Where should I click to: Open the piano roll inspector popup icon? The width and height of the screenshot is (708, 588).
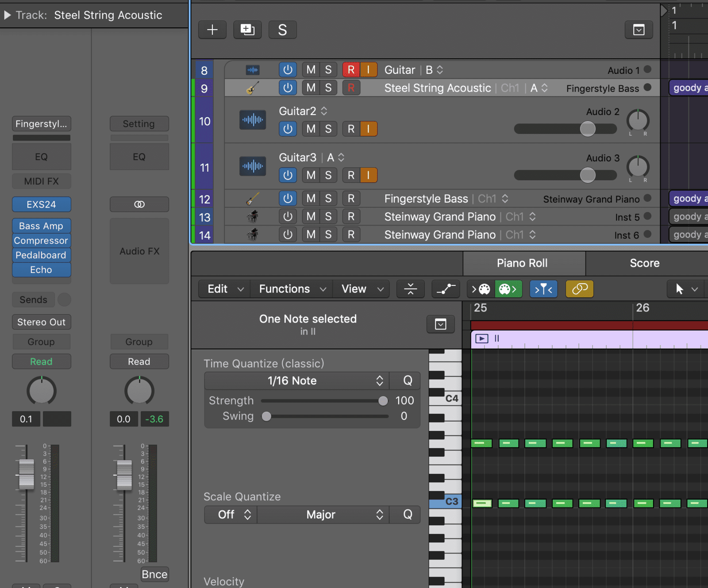[440, 324]
